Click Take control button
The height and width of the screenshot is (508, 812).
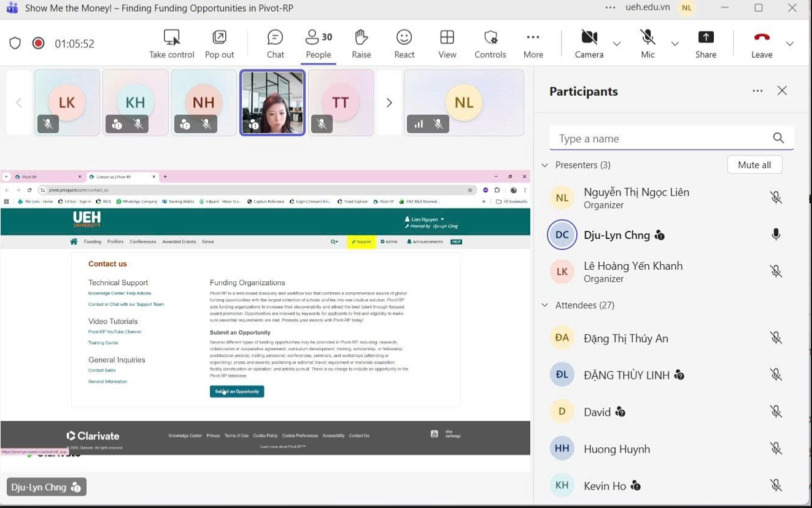click(172, 44)
